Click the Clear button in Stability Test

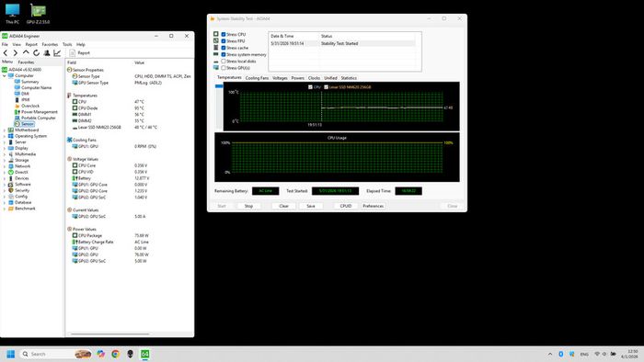tap(283, 206)
